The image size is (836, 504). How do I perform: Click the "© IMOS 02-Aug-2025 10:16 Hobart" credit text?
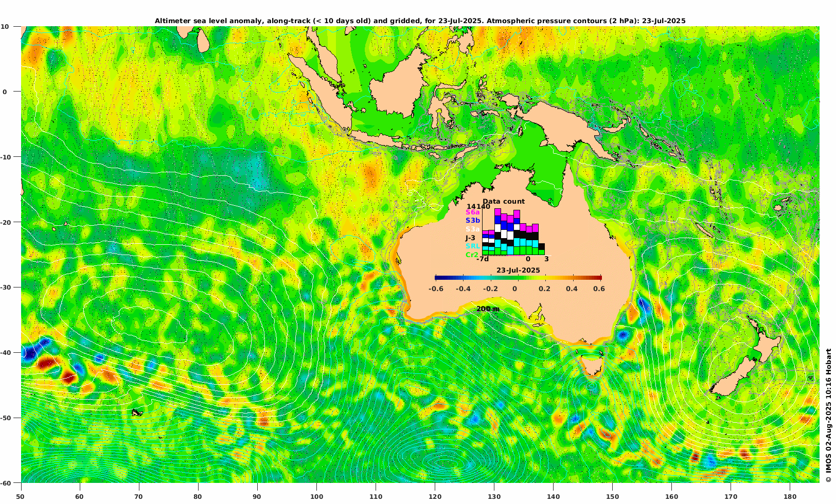(x=828, y=416)
